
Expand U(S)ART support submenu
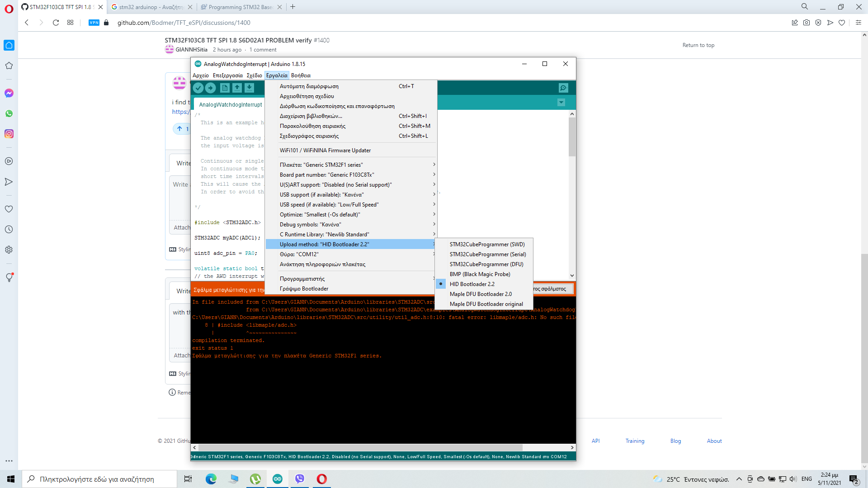click(x=351, y=185)
